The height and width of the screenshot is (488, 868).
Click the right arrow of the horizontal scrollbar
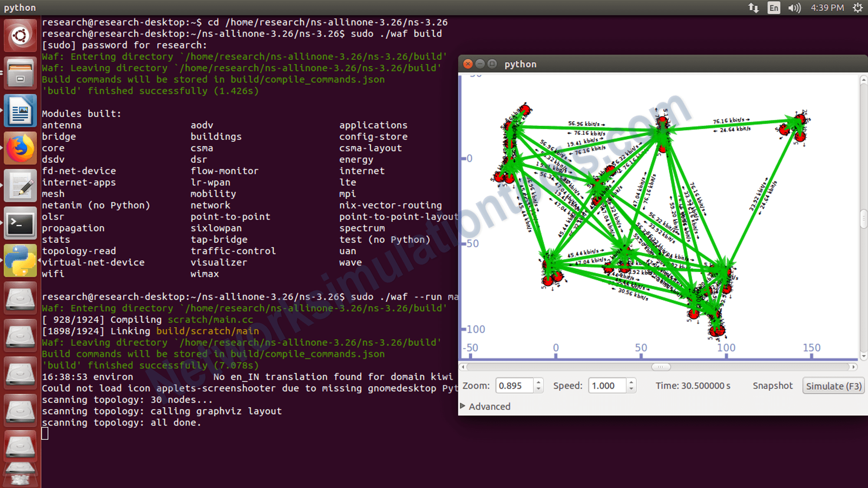tap(854, 367)
